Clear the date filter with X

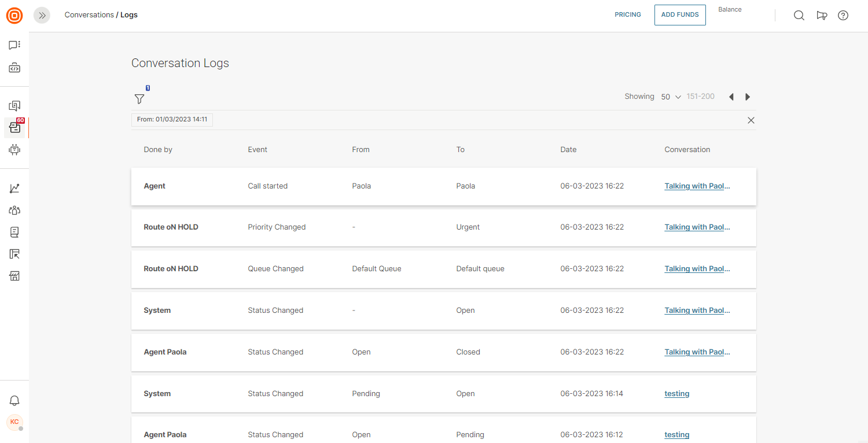coord(751,120)
